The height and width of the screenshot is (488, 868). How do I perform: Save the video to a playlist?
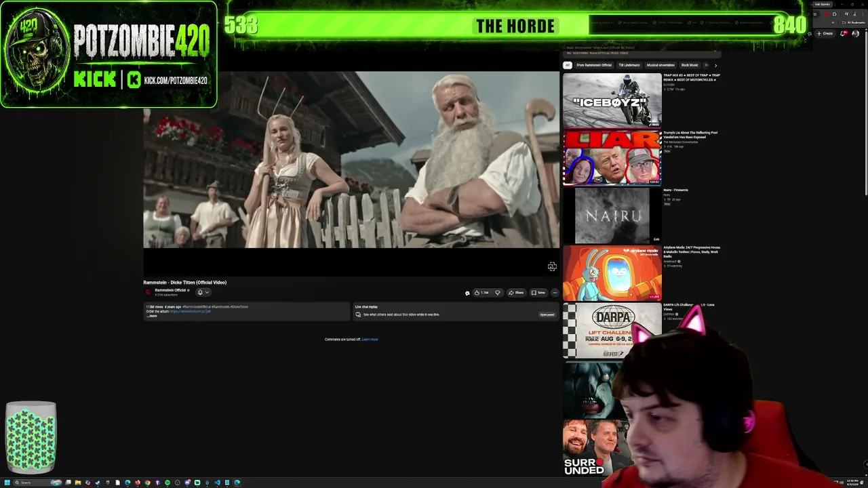(538, 293)
